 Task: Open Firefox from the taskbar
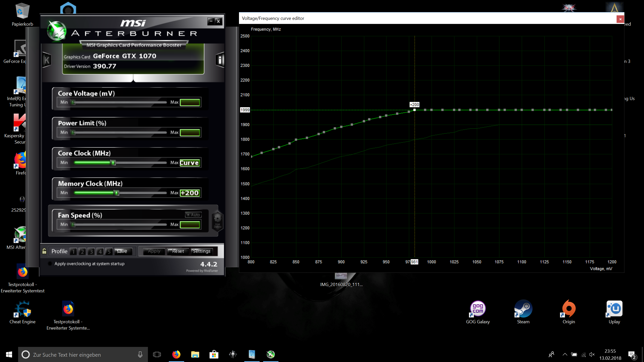click(x=176, y=354)
